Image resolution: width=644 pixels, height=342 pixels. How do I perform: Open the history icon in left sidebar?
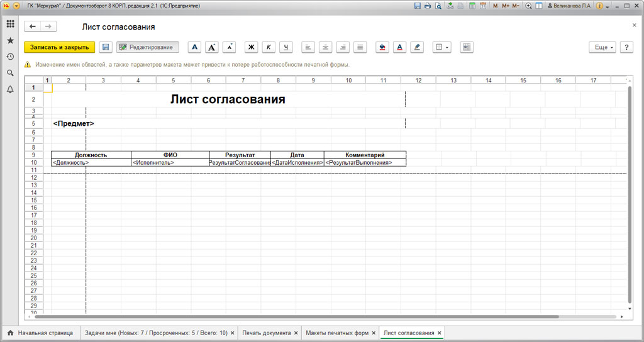tap(10, 57)
